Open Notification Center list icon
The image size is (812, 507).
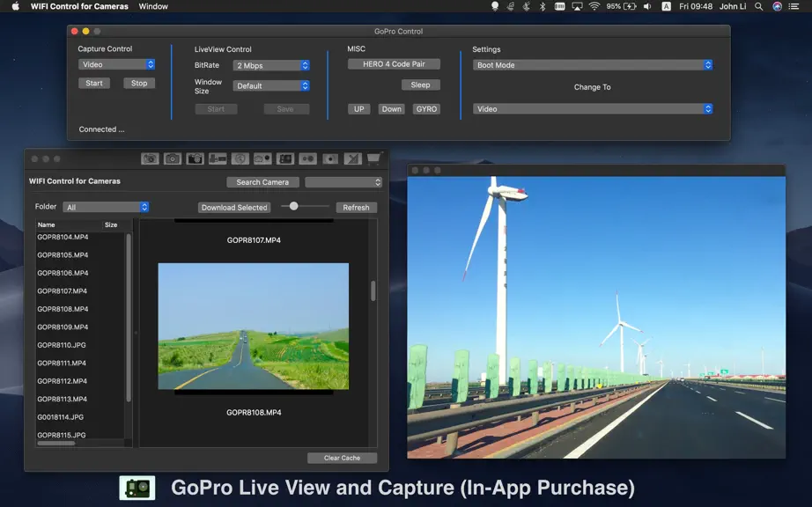(x=794, y=6)
